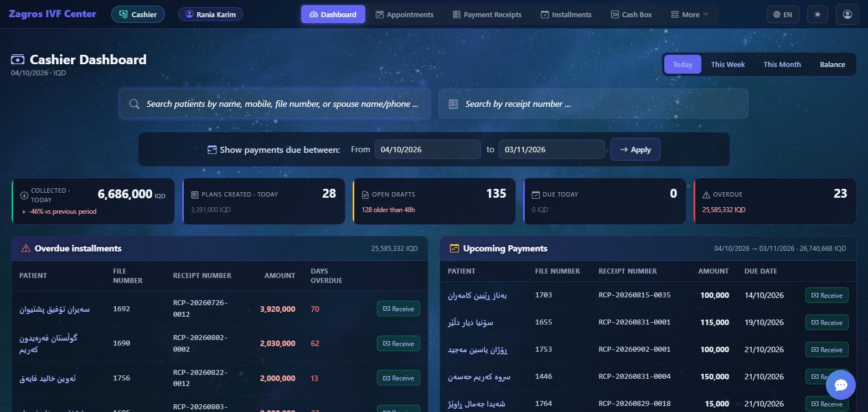Click the warning icon beside Overdue installments
868x412 pixels.
click(25, 249)
